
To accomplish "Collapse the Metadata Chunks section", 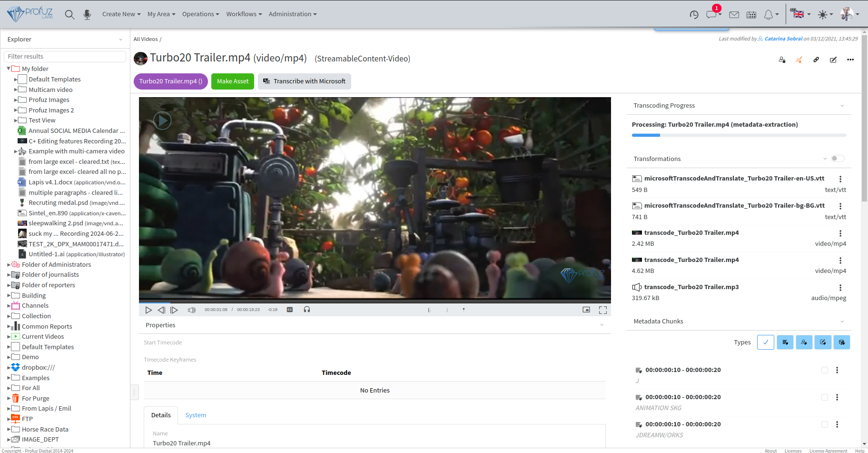I will 842,322.
